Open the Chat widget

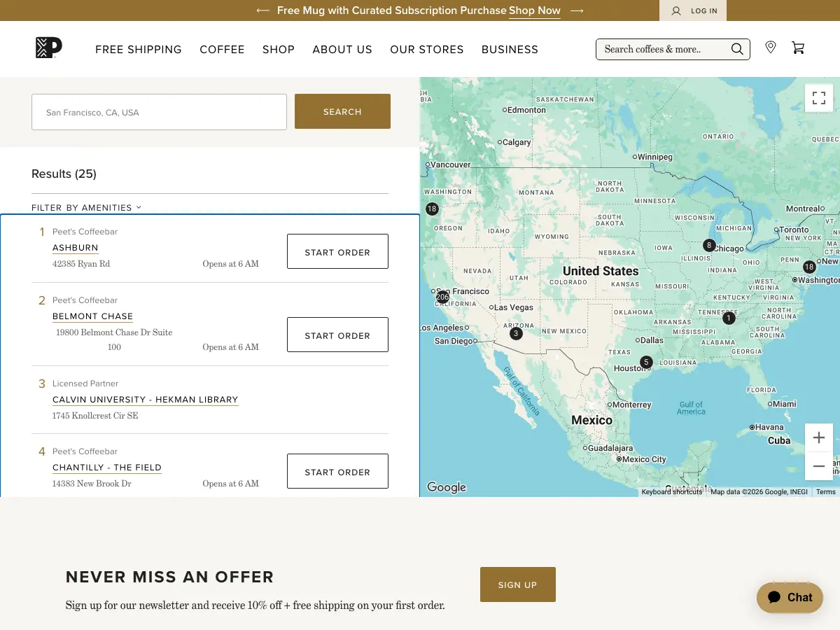pos(790,597)
